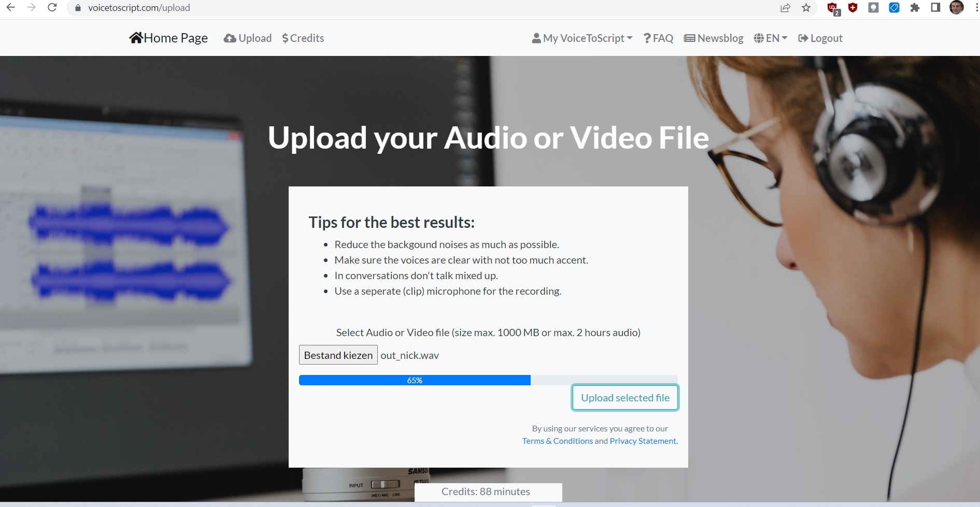Toggle the browser side panel

[935, 8]
